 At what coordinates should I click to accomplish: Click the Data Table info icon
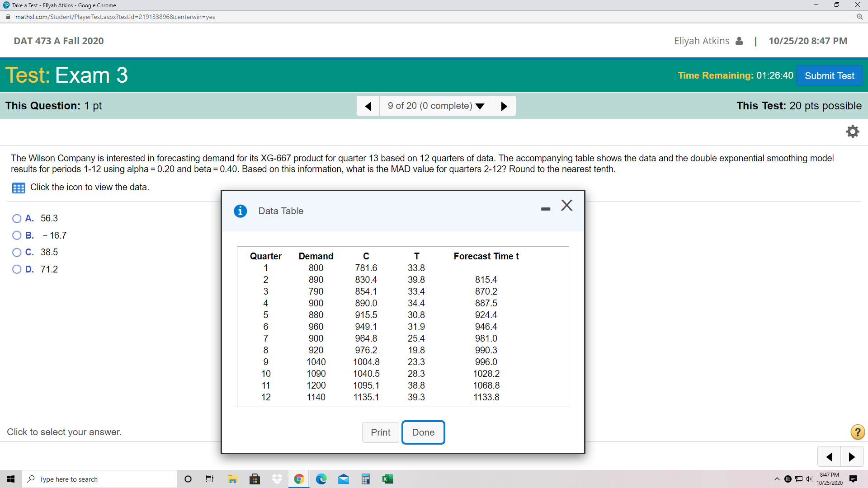(x=240, y=211)
